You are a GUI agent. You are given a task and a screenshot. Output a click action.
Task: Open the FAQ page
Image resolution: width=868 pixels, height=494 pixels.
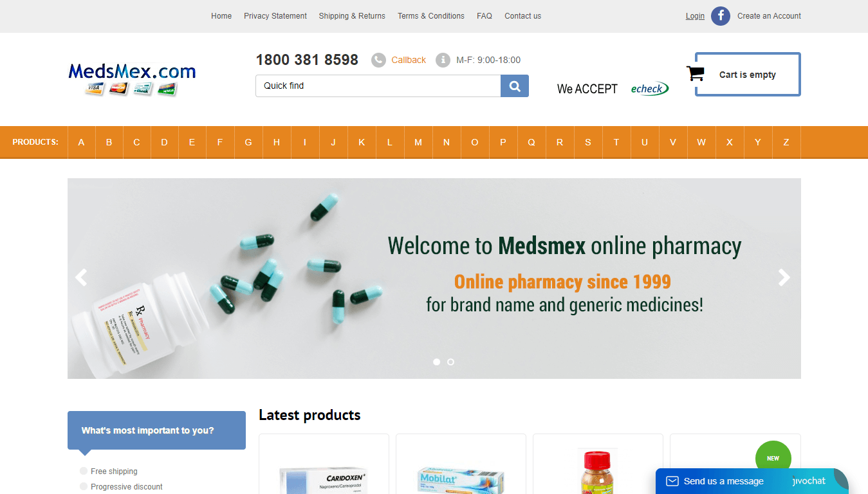tap(485, 16)
